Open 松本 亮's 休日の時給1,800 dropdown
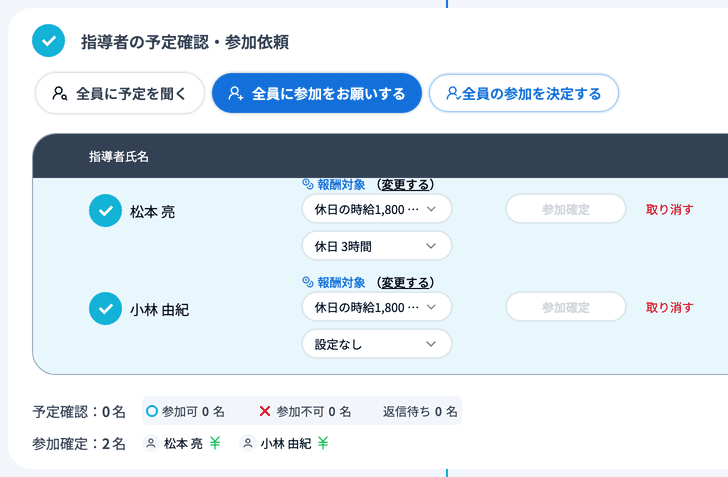 377,209
